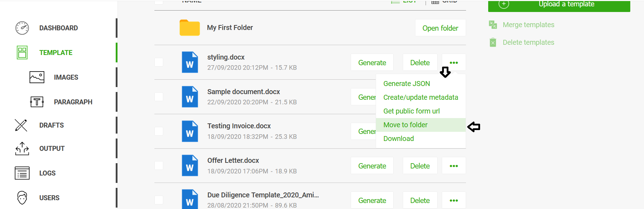The width and height of the screenshot is (644, 209).
Task: Expand the three-dot menu for styling.docx
Action: [x=454, y=63]
